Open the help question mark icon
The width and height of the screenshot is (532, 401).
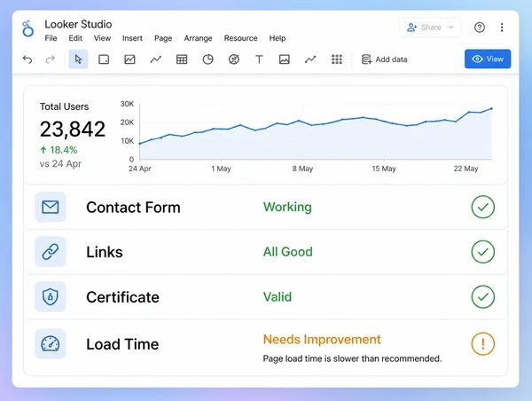480,28
